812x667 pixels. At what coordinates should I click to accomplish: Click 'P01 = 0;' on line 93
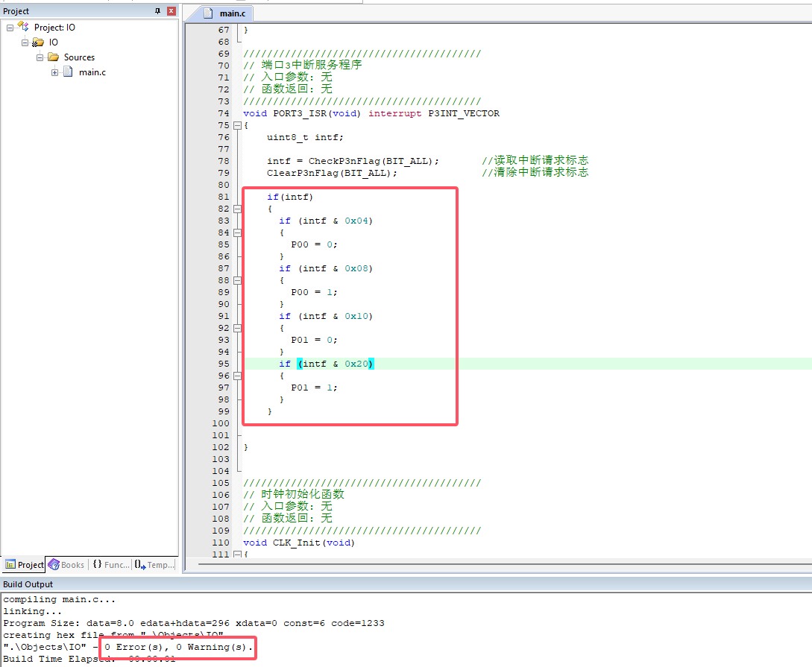click(314, 339)
